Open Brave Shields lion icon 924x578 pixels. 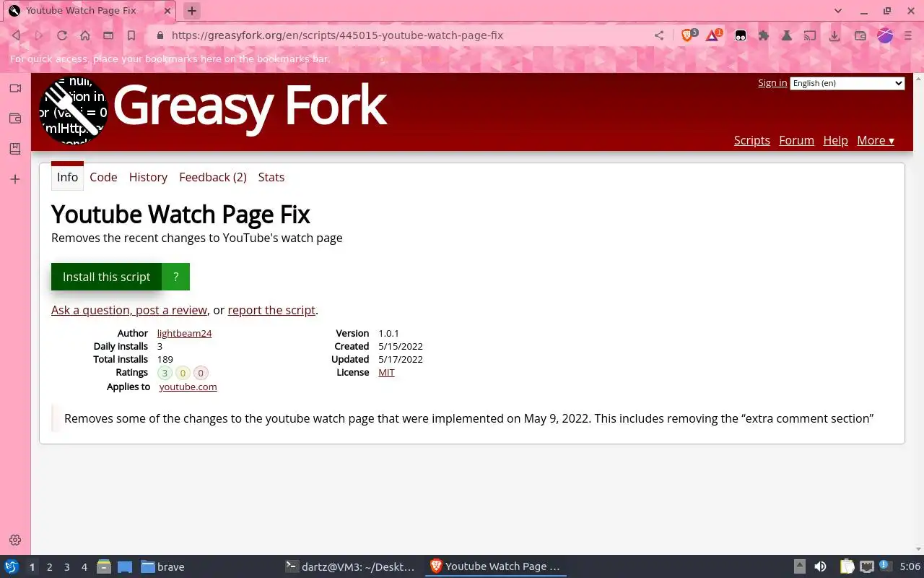click(688, 35)
